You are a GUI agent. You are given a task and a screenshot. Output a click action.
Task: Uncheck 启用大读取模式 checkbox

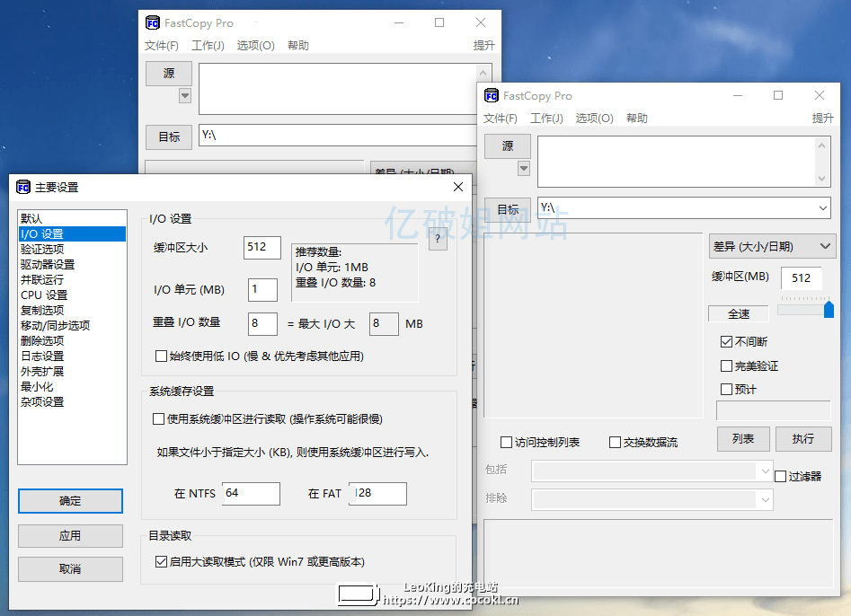tap(161, 562)
